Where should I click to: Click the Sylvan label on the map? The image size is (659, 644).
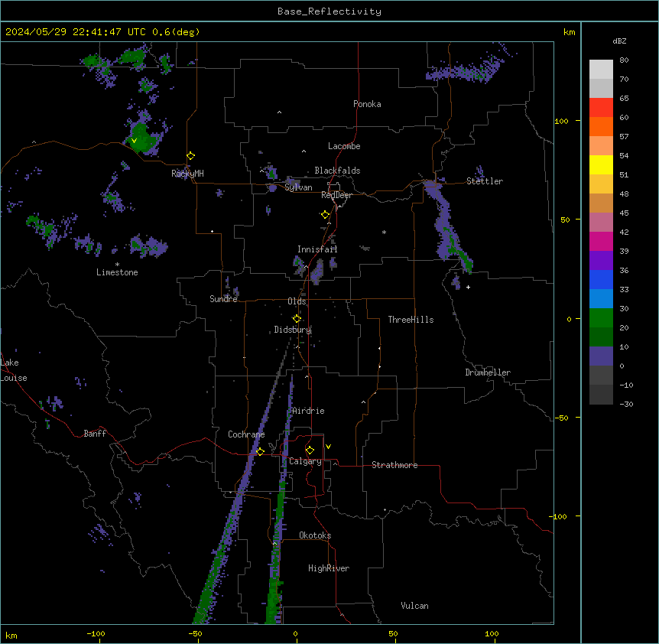tap(298, 187)
